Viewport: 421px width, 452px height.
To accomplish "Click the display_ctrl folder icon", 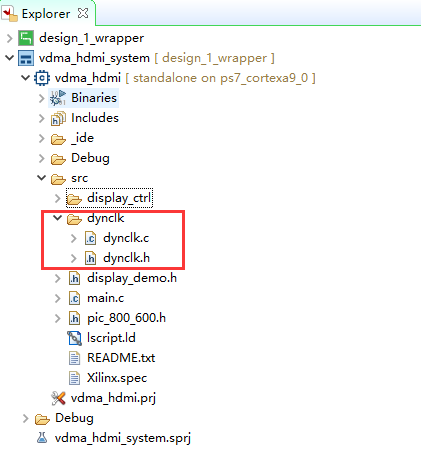I will point(74,199).
